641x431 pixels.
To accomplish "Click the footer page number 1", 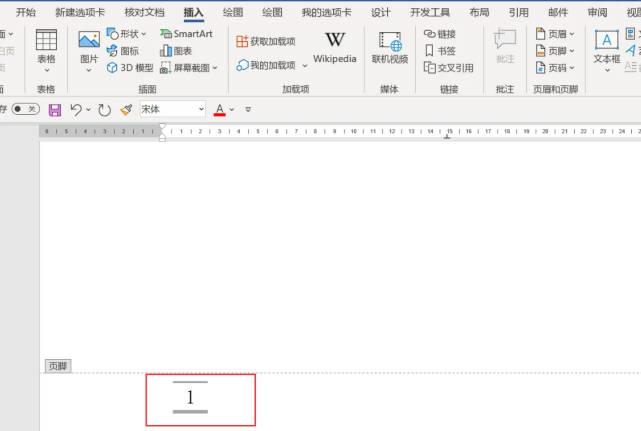I will coord(190,397).
